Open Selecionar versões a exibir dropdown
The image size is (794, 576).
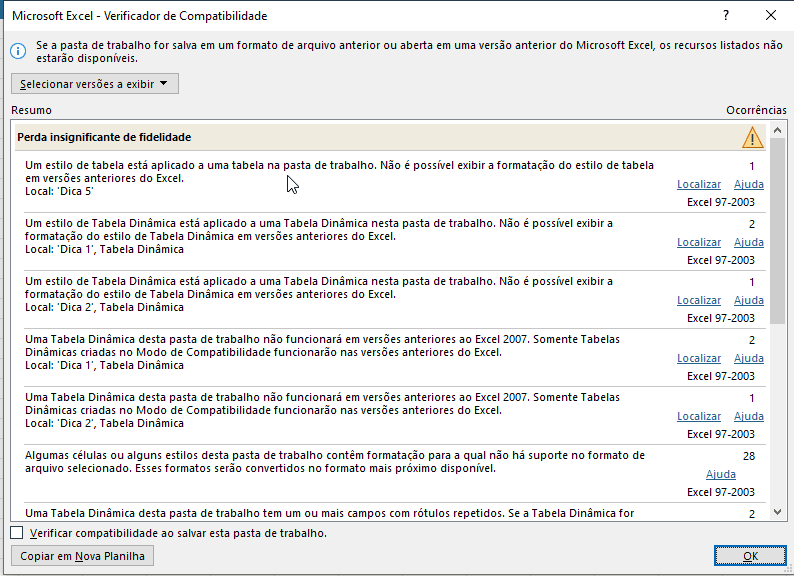point(95,84)
